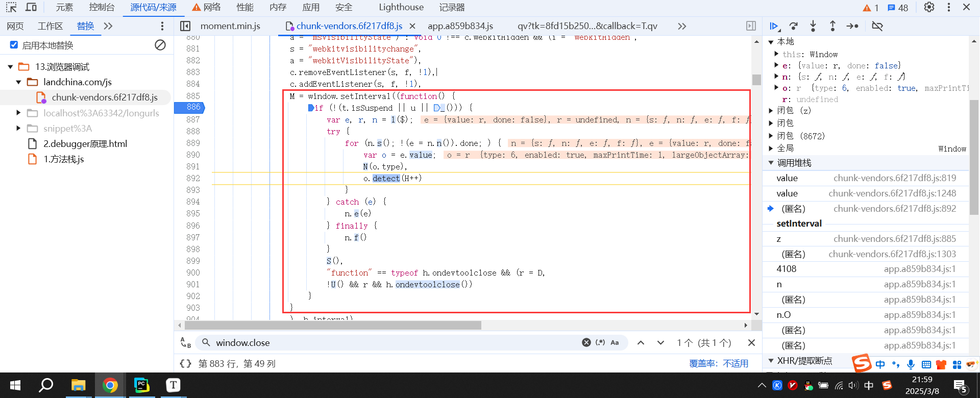Open Windows Start menu
This screenshot has width=980, height=398.
point(15,385)
